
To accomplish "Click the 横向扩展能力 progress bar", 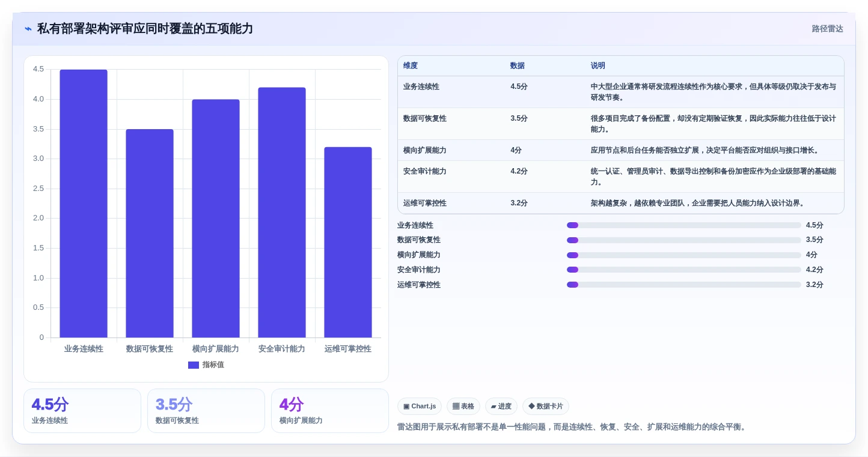I will 684,255.
